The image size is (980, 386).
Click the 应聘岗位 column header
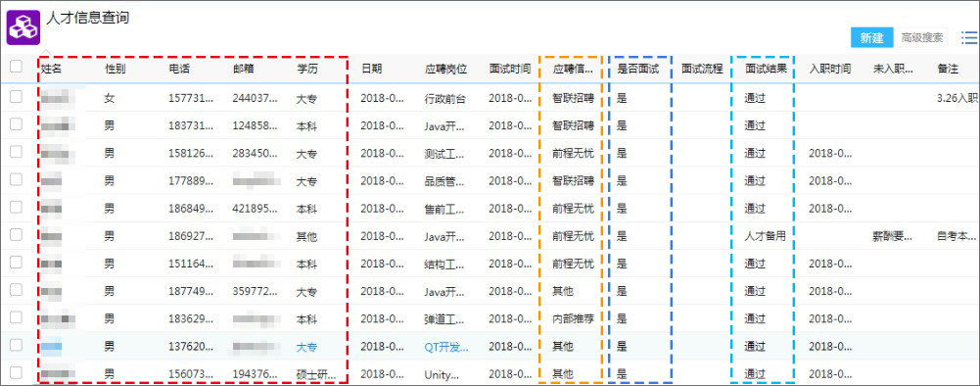point(445,69)
